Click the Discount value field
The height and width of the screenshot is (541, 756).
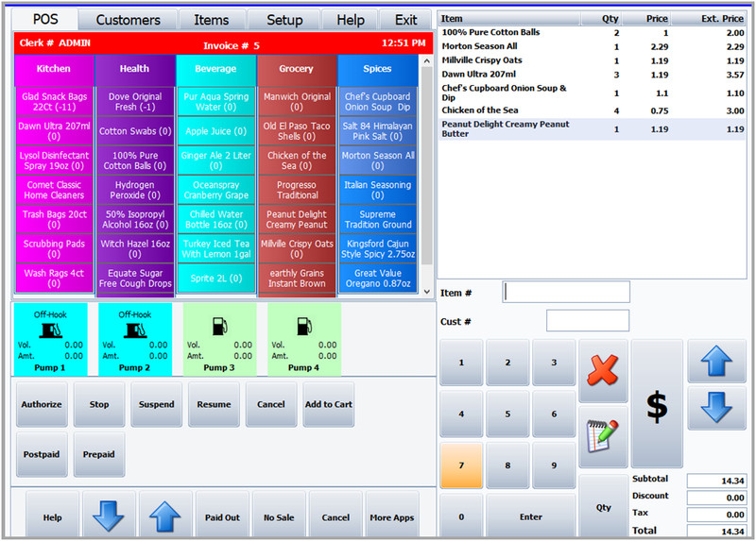click(x=716, y=498)
